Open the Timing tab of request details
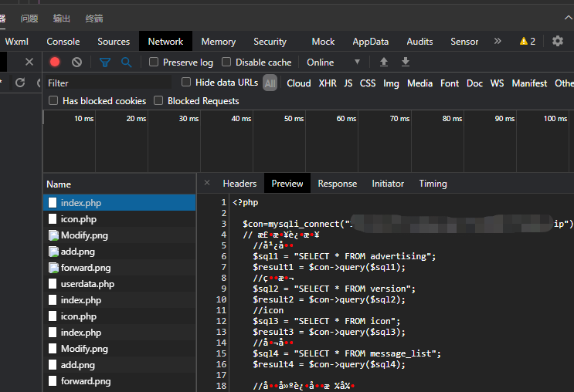 (x=433, y=183)
